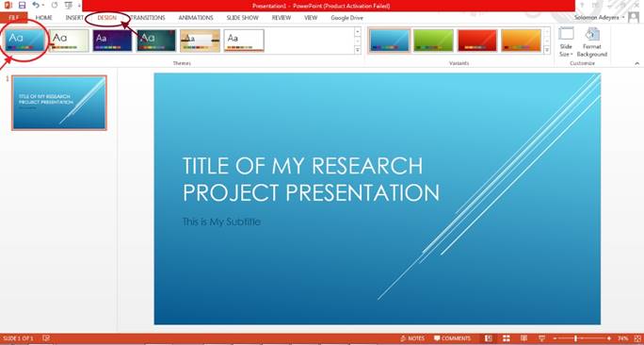Viewport: 644px width, 345px height.
Task: Open the Format Background pane
Action: click(592, 42)
